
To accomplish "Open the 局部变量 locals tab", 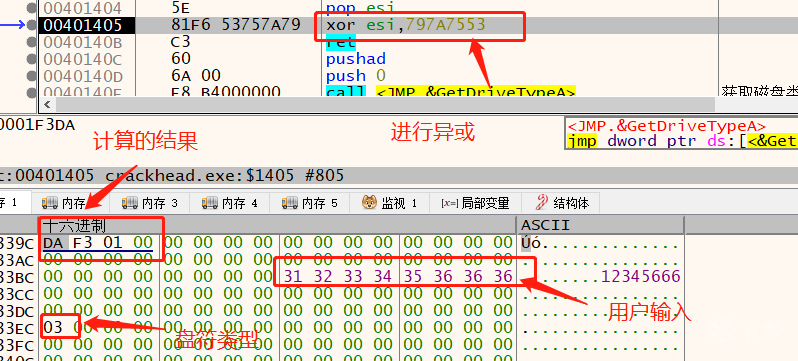I will [x=475, y=203].
